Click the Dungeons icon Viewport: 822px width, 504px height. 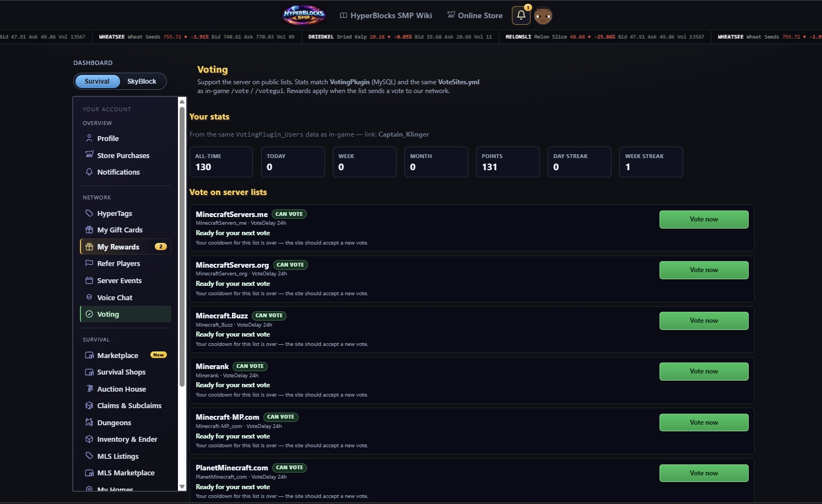coord(89,422)
